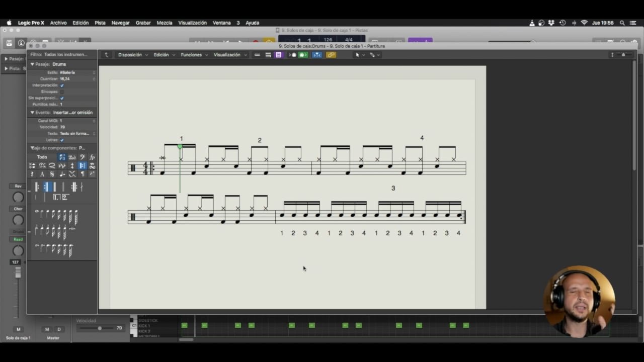The width and height of the screenshot is (644, 362).
Task: Toggle the D button on Master channel
Action: click(x=59, y=329)
